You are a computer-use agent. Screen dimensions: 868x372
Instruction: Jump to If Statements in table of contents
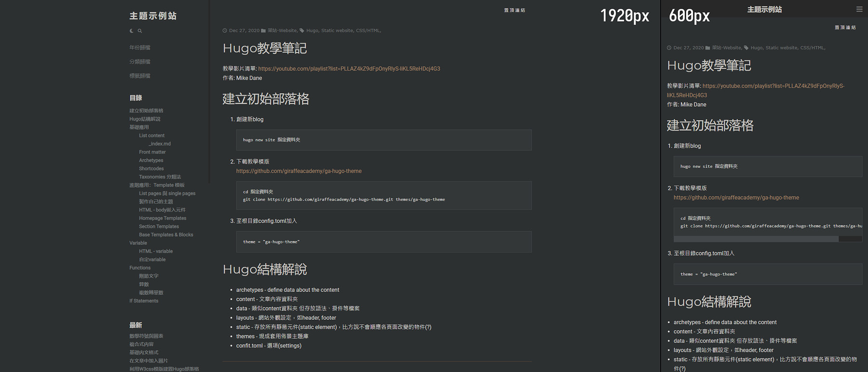144,301
